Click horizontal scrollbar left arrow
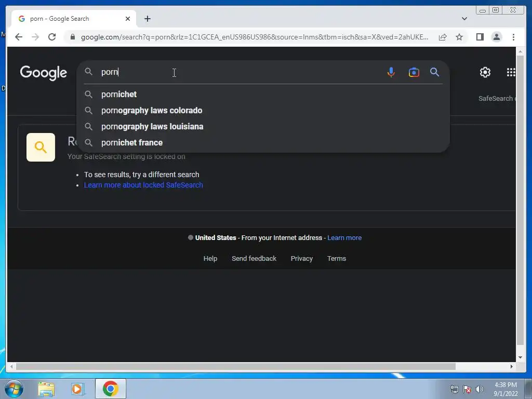The height and width of the screenshot is (399, 532). (11, 366)
